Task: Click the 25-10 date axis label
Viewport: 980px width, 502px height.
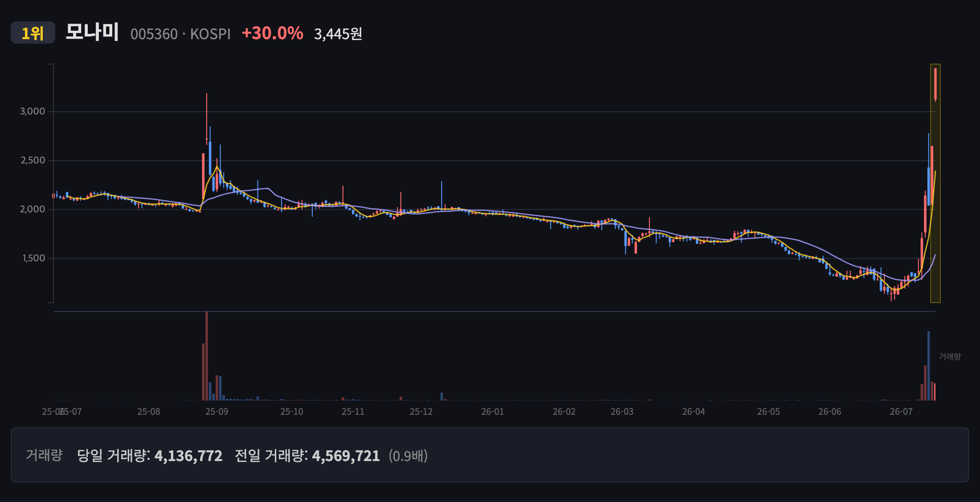Action: (292, 412)
